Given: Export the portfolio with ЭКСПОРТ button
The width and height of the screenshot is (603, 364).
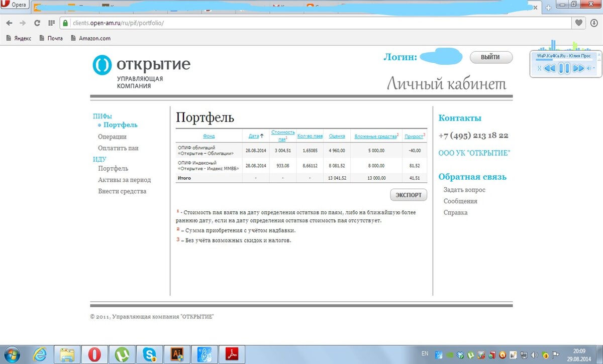Looking at the screenshot, I should pos(409,195).
